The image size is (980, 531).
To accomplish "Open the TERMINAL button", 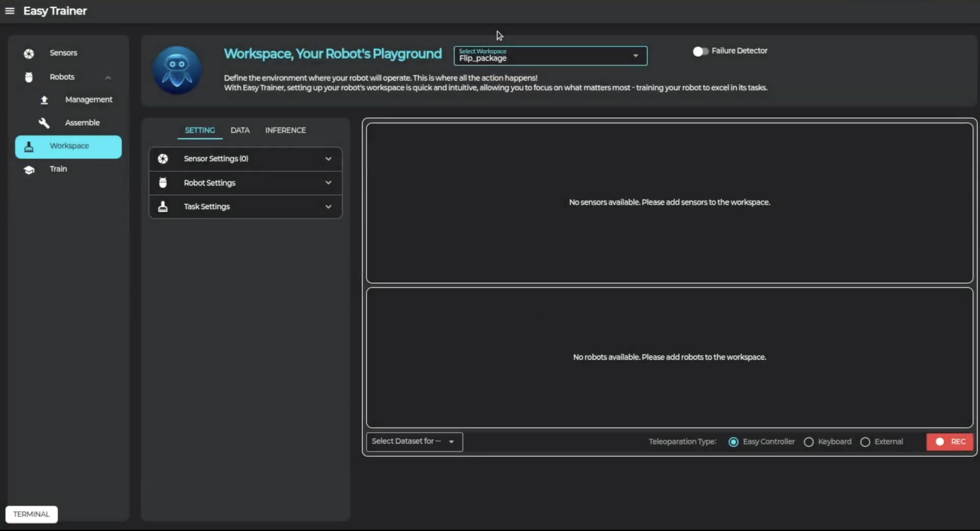I will coord(31,514).
